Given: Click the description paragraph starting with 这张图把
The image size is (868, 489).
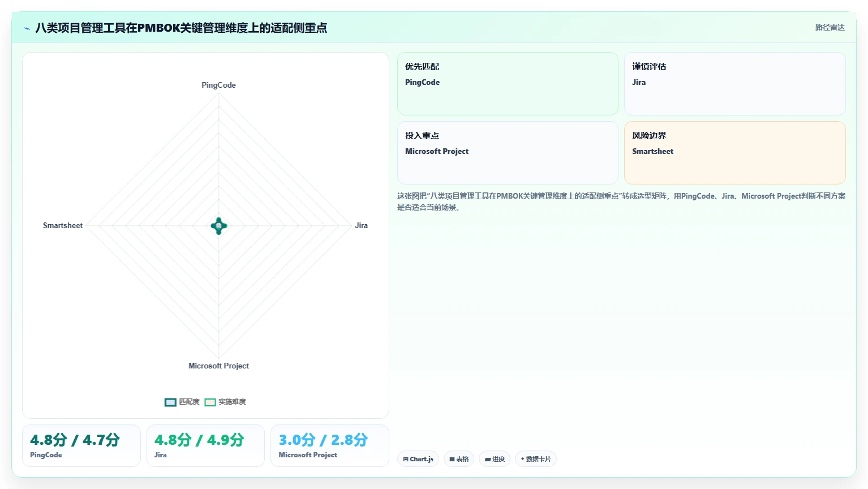Looking at the screenshot, I should point(621,201).
